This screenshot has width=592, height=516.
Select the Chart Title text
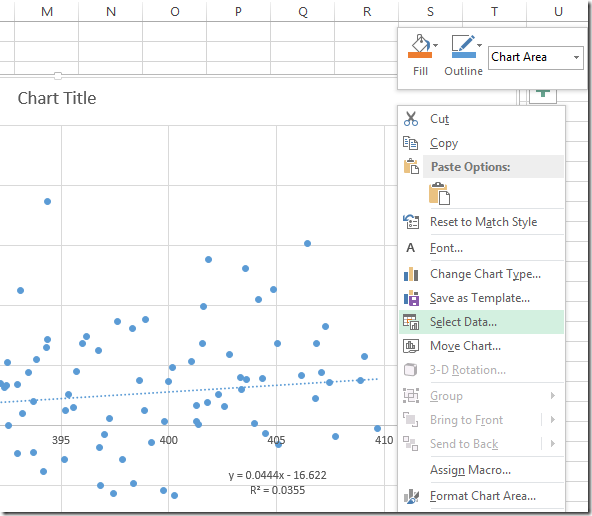point(57,98)
